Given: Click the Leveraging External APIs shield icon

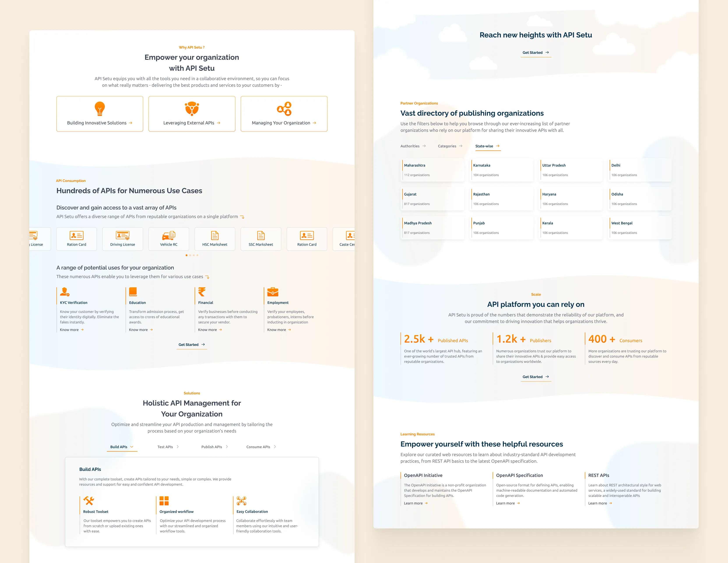Looking at the screenshot, I should coord(192,109).
